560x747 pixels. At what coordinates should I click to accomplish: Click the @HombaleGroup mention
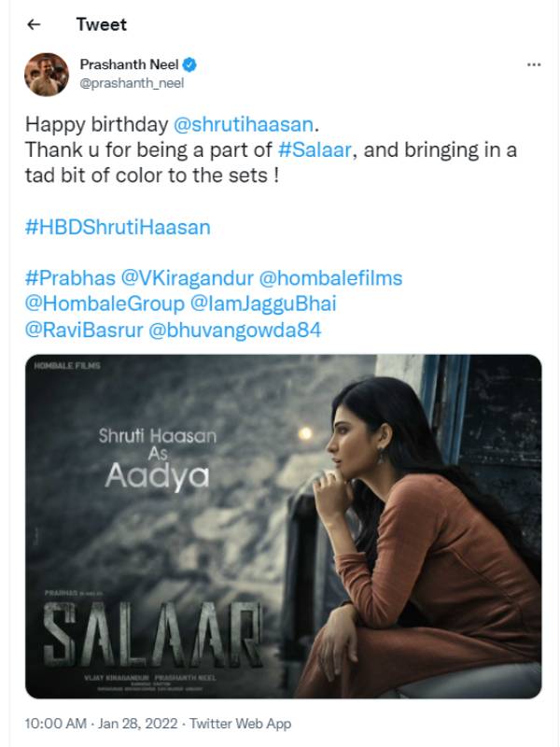point(104,304)
